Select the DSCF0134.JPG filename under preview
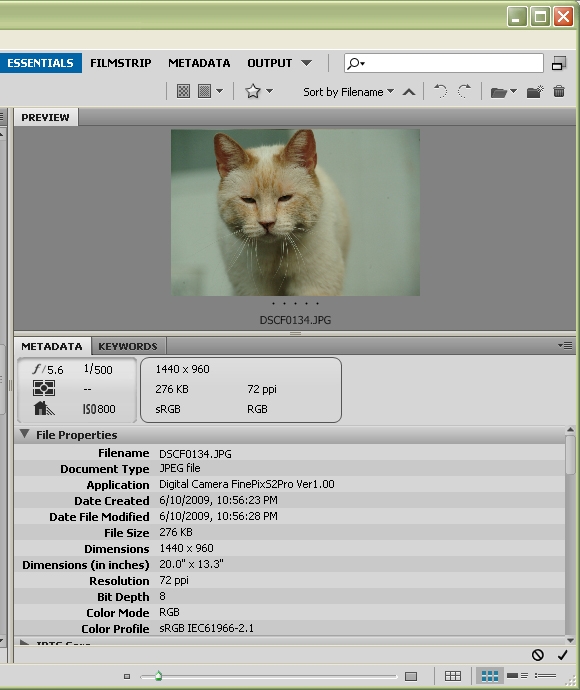 coord(295,320)
